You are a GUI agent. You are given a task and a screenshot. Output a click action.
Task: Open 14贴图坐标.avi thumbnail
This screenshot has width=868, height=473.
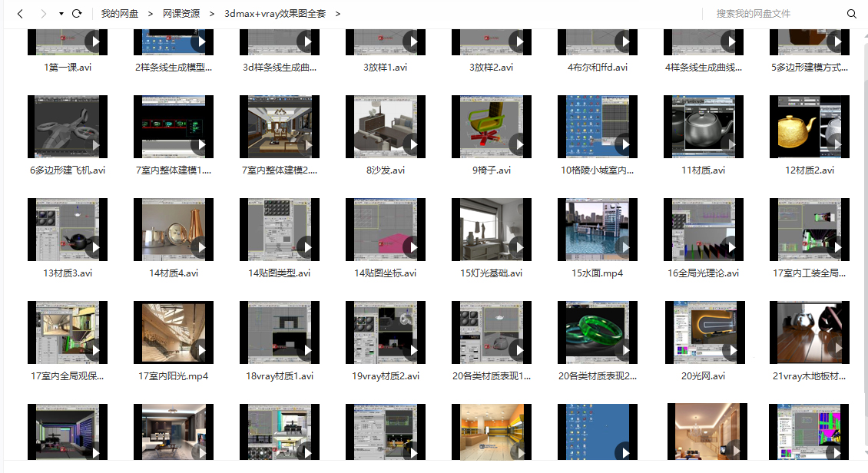[x=386, y=230]
